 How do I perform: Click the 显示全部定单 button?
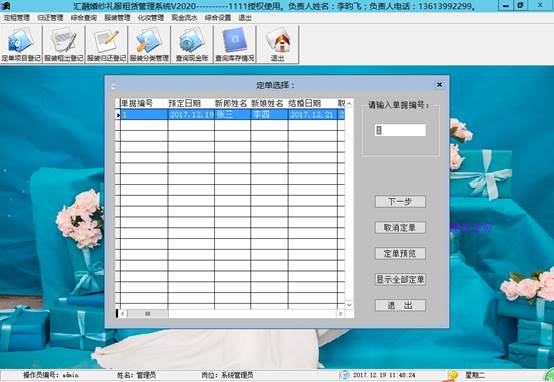click(x=400, y=280)
